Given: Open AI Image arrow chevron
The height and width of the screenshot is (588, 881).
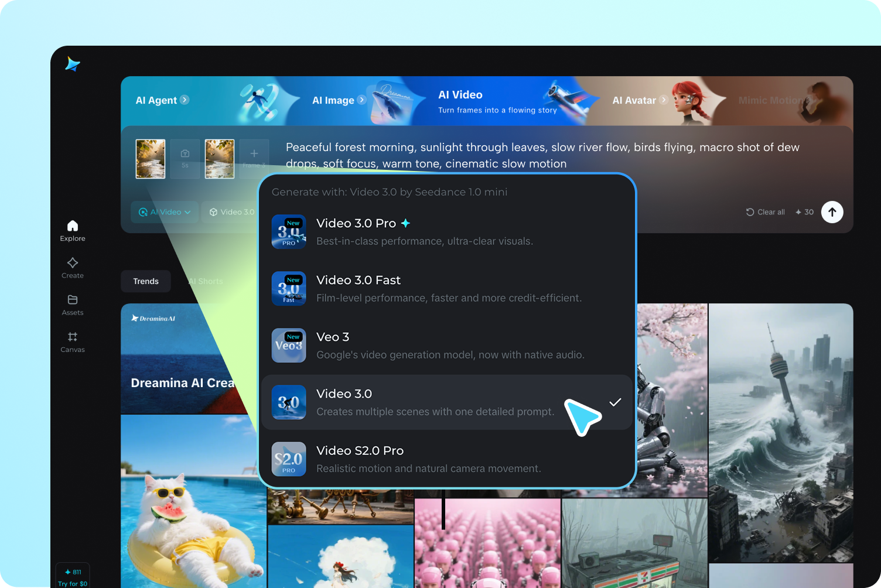Looking at the screenshot, I should click(361, 100).
